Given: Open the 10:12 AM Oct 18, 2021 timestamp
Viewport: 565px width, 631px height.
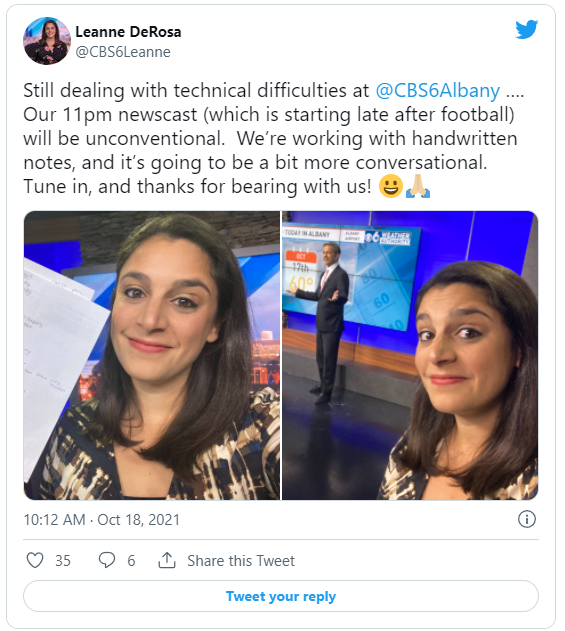Looking at the screenshot, I should click(x=101, y=520).
